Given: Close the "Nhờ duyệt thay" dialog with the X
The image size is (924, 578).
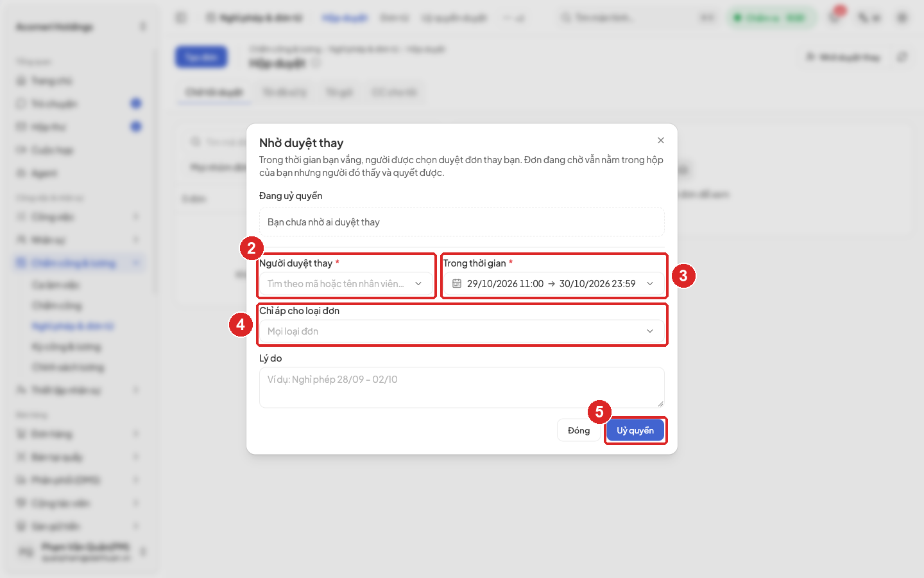Looking at the screenshot, I should click(x=661, y=141).
